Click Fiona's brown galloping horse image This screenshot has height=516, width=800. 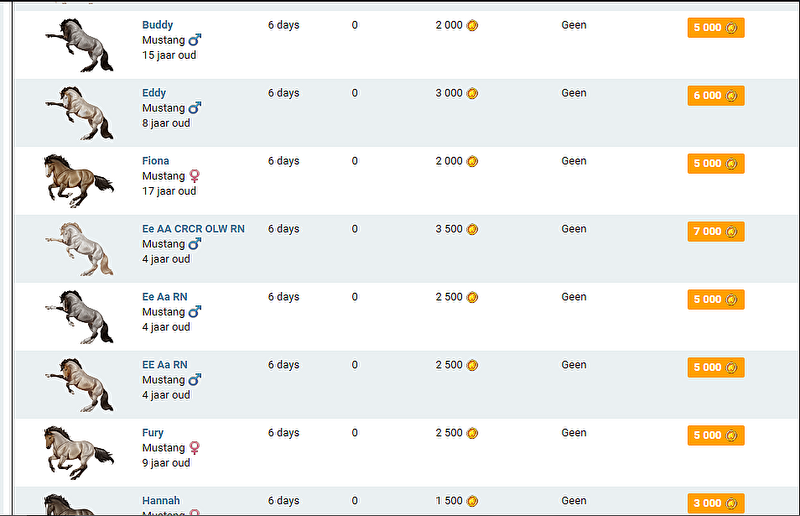click(x=79, y=180)
